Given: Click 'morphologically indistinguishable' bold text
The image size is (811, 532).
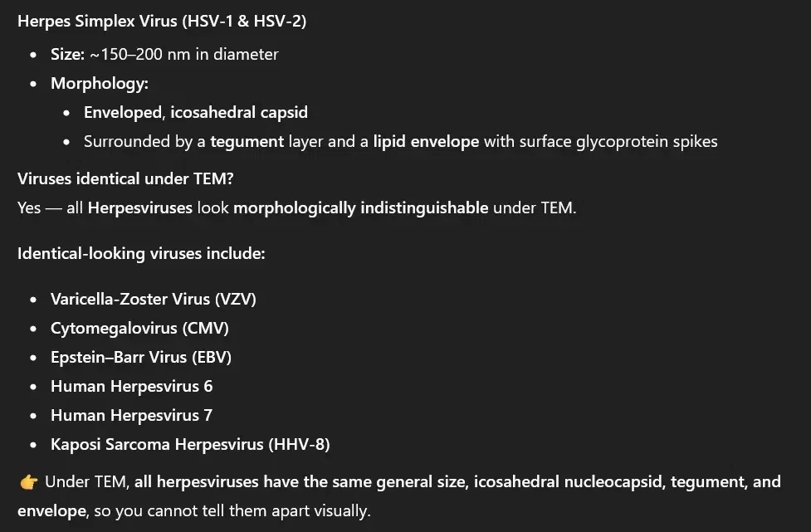Looking at the screenshot, I should (360, 207).
